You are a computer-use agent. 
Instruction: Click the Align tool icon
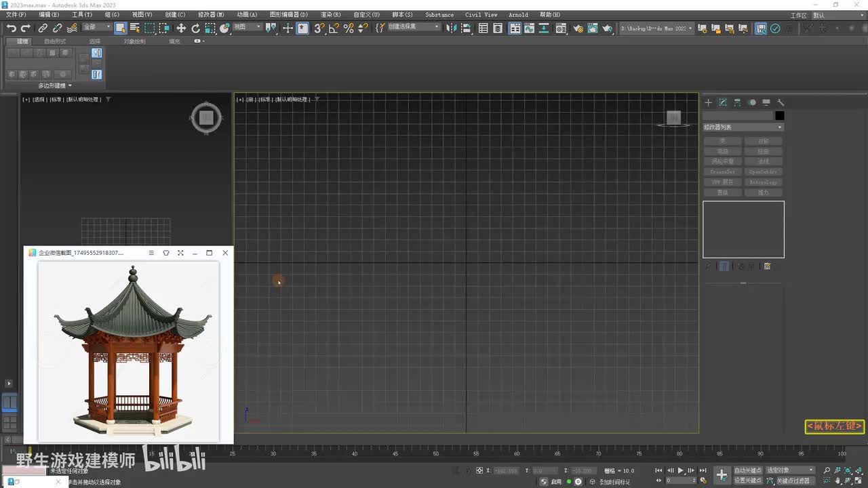coord(467,28)
